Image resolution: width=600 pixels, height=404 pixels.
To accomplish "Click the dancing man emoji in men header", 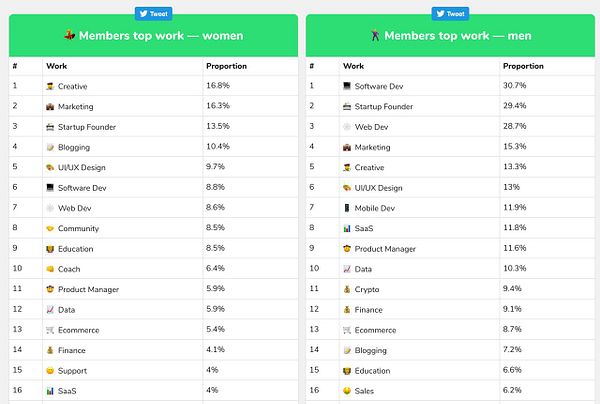I will click(375, 35).
